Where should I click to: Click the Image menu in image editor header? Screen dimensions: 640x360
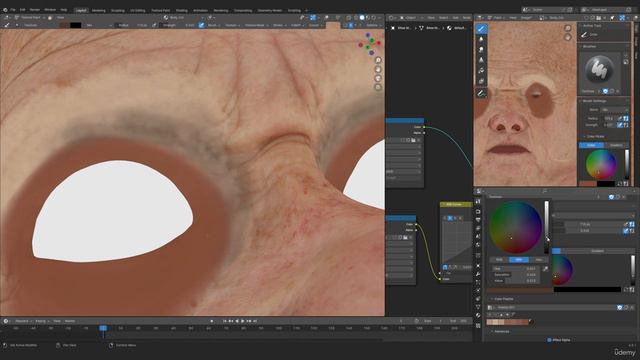(526, 18)
